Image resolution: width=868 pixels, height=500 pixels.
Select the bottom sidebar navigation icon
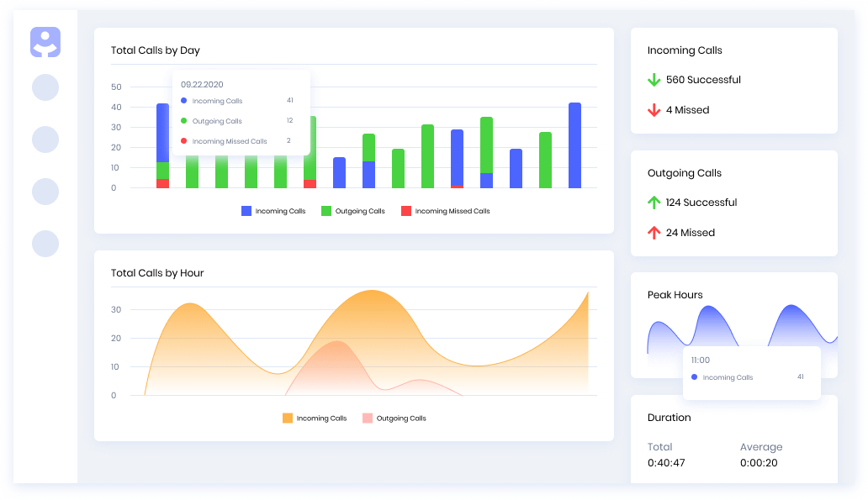tap(45, 244)
